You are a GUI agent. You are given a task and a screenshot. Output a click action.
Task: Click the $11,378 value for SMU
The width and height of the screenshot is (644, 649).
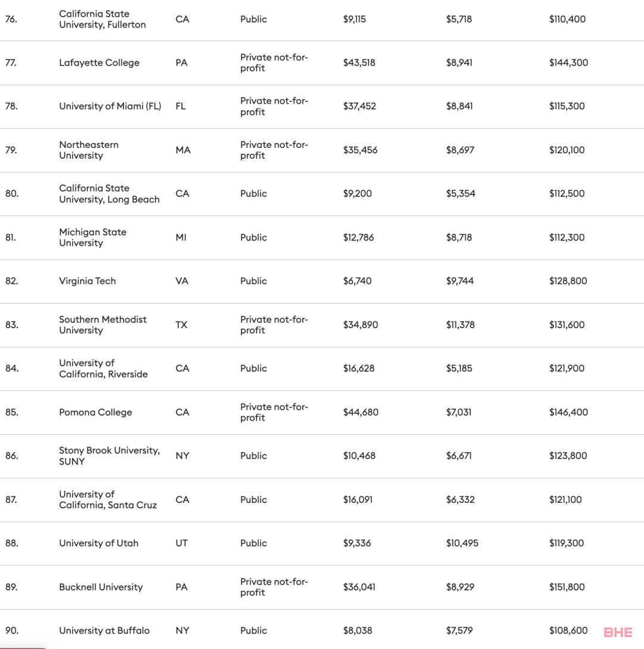(460, 325)
